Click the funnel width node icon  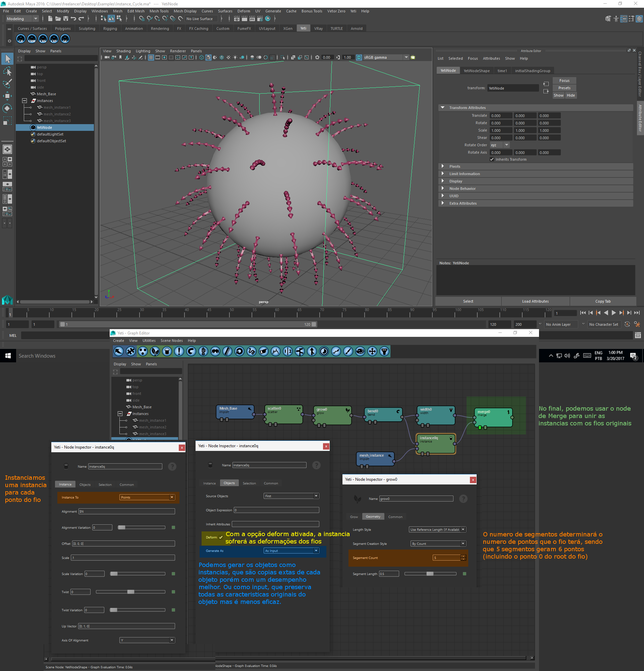[x=384, y=351]
